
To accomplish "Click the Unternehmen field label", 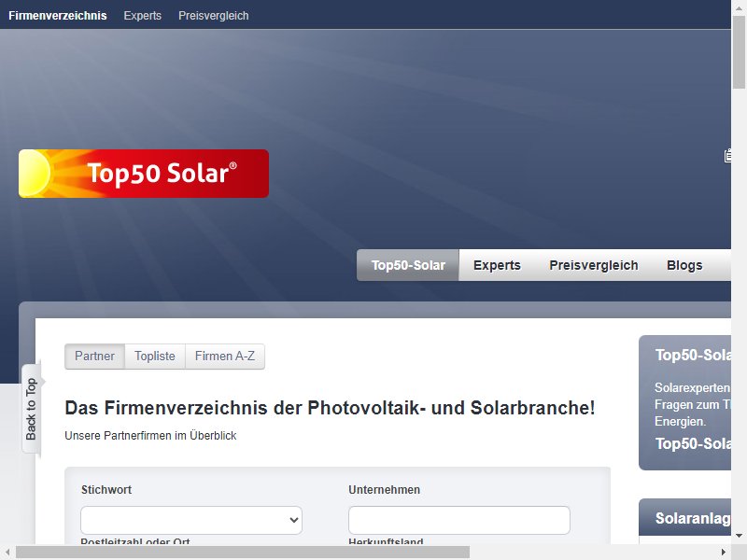I will point(384,489).
